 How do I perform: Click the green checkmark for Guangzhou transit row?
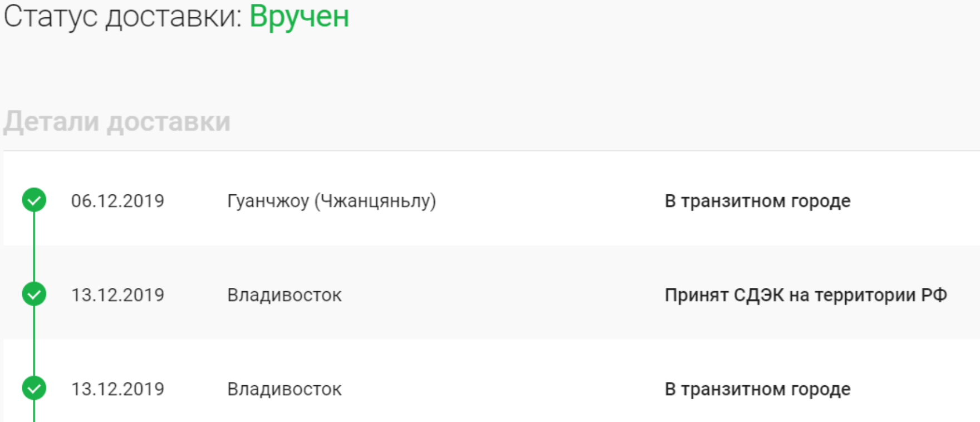(34, 200)
